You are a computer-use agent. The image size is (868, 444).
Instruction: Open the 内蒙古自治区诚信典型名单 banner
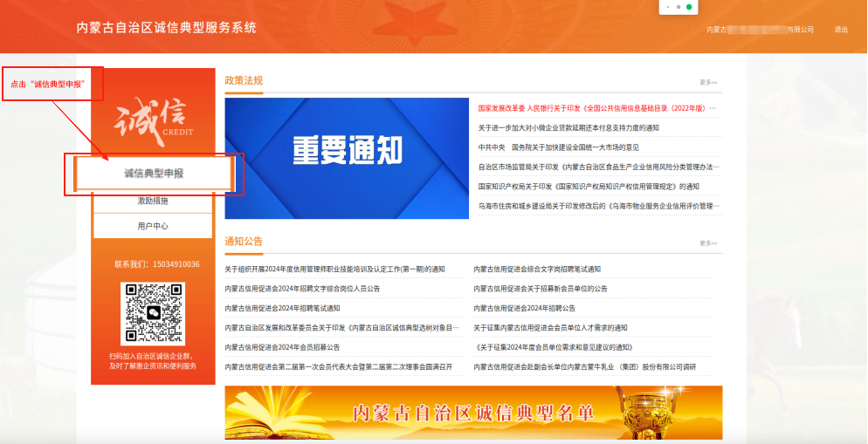473,413
